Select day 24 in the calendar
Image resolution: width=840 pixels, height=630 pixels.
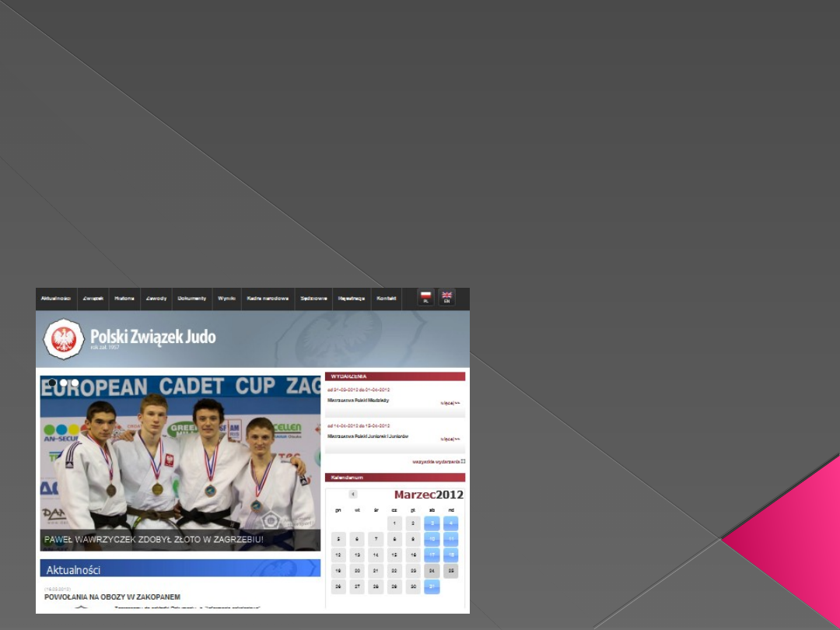pyautogui.click(x=432, y=571)
